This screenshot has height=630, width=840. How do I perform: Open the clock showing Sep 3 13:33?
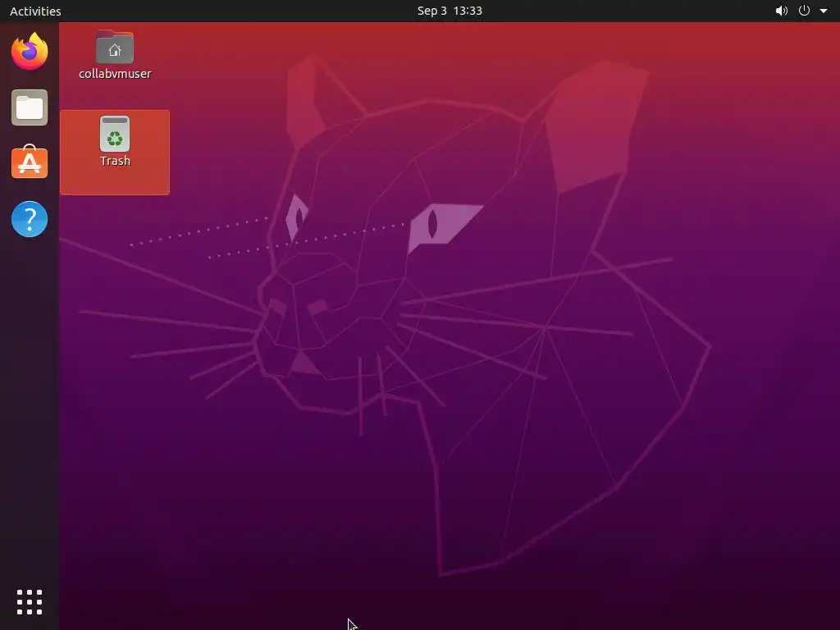(x=450, y=11)
